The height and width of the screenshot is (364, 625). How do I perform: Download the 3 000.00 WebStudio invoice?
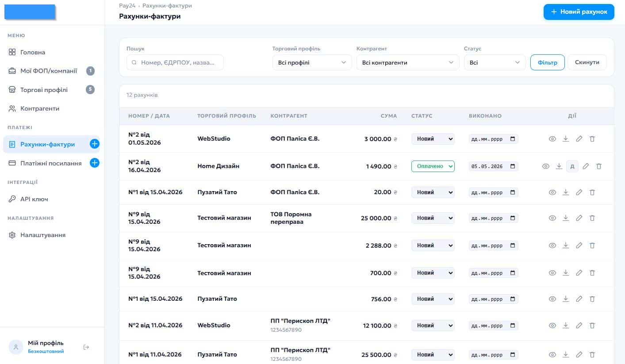tap(566, 139)
